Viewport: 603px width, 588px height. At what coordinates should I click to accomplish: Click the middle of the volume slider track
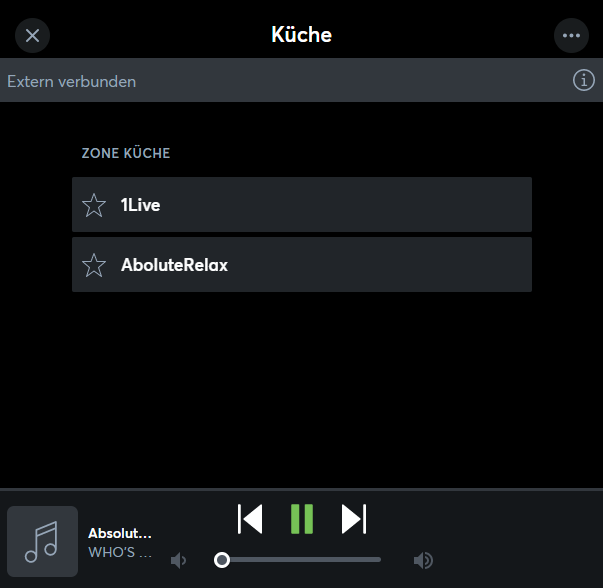point(300,560)
